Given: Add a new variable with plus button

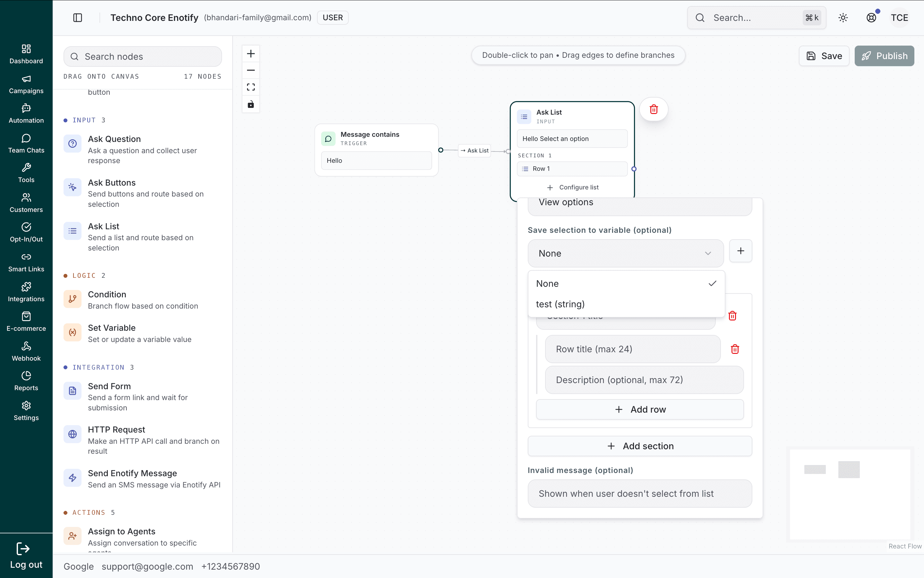Looking at the screenshot, I should pyautogui.click(x=741, y=251).
